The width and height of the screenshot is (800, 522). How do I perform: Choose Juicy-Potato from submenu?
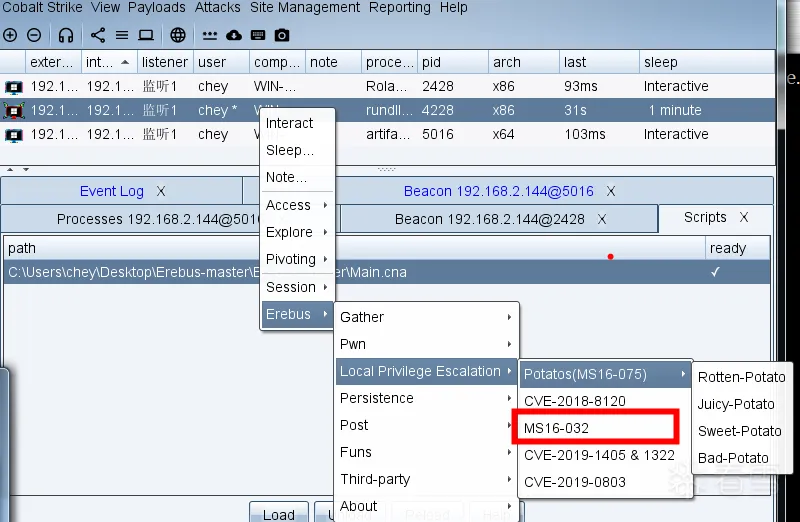pyautogui.click(x=741, y=404)
